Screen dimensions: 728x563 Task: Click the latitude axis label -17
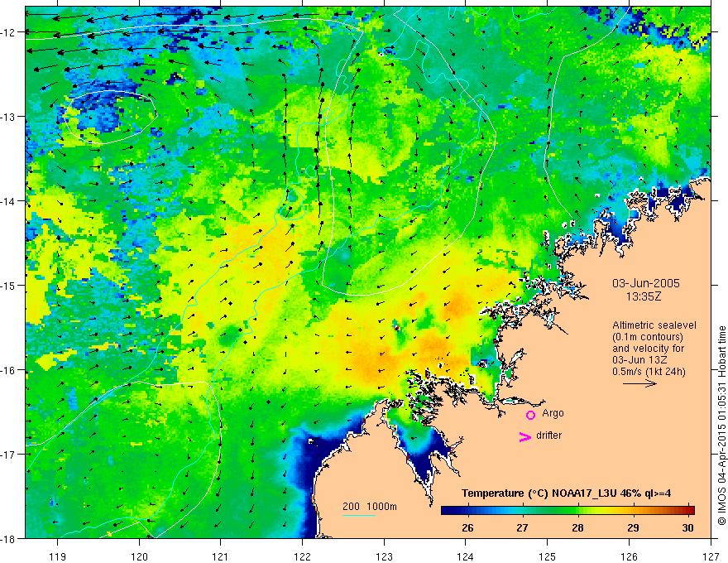(8, 454)
